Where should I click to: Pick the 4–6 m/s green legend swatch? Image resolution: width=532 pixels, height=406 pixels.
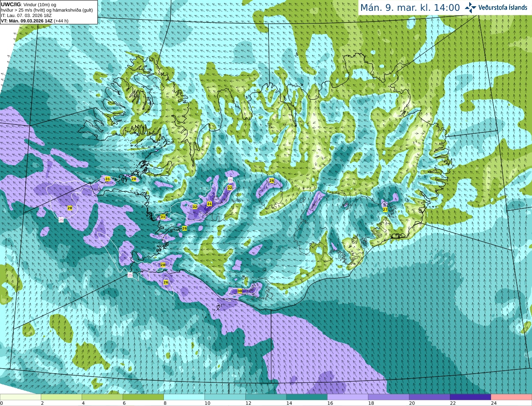click(102, 397)
